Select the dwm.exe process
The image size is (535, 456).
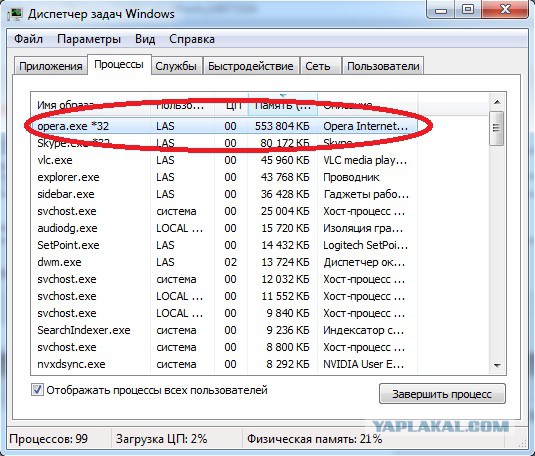point(225,262)
